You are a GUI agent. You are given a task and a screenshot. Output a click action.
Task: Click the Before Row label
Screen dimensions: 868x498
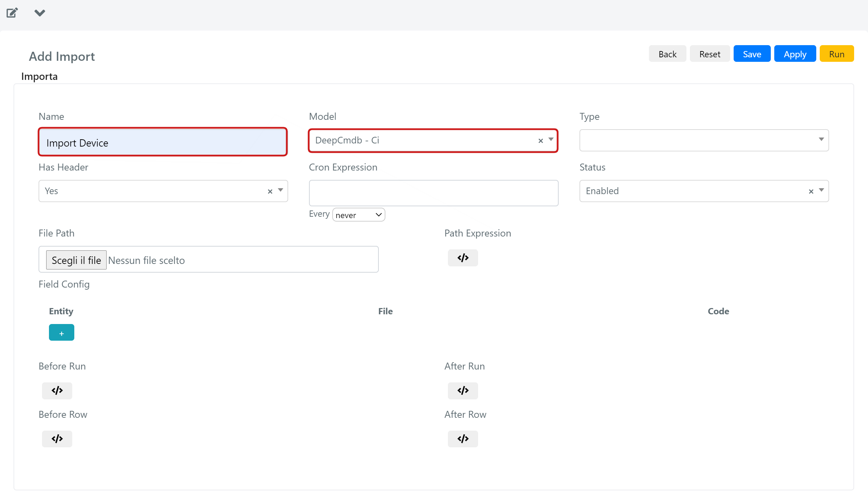tap(63, 414)
